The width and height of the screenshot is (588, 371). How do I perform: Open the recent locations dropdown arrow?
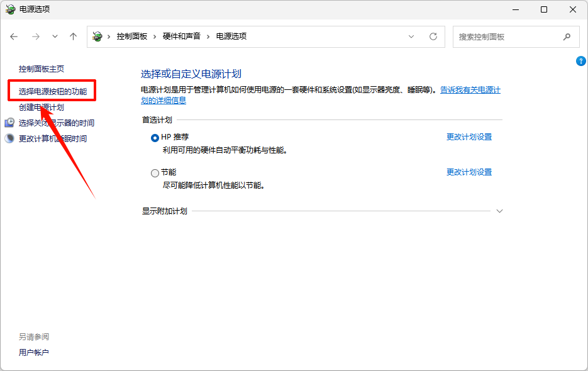(x=55, y=36)
